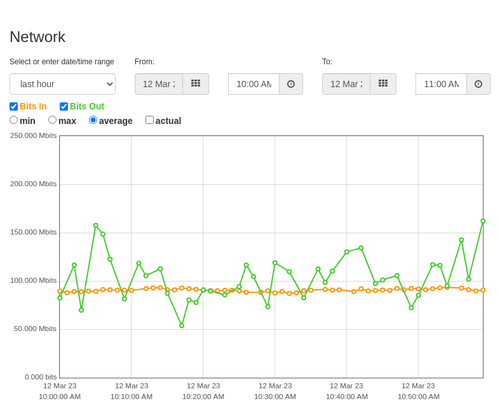Click the 100.000 Mbits axis label
Viewport: 500px width, 403px height.
(x=33, y=281)
